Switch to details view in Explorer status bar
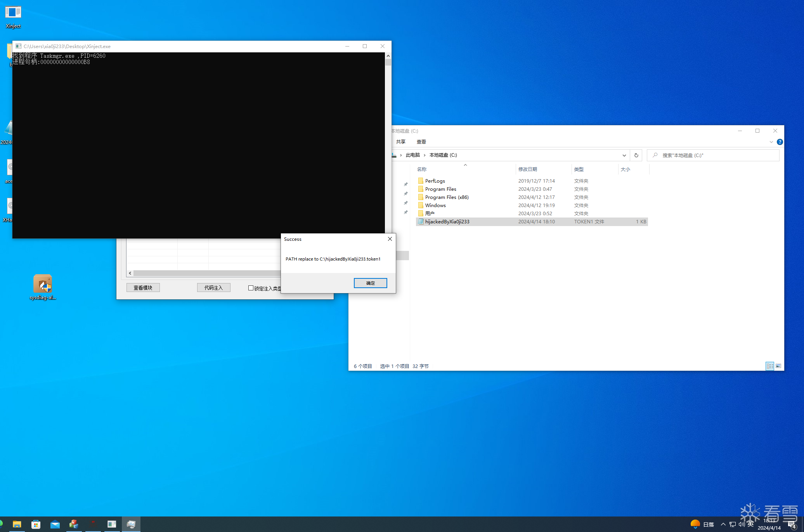Image resolution: width=804 pixels, height=532 pixels. [770, 366]
